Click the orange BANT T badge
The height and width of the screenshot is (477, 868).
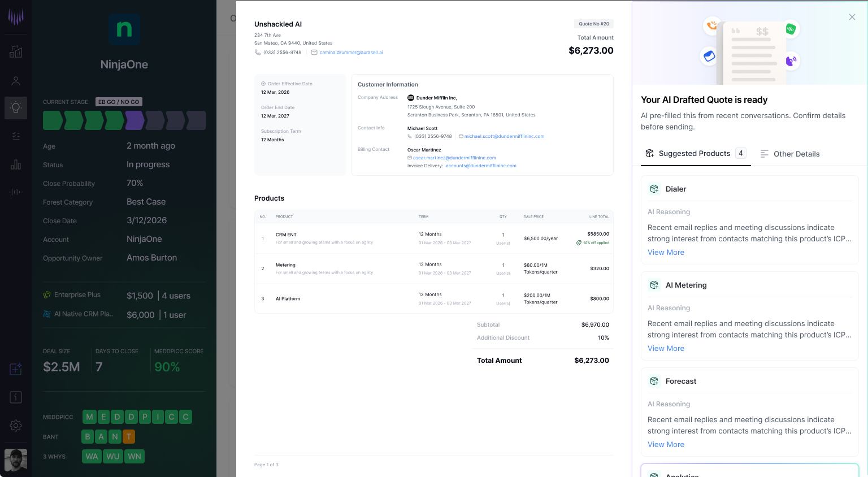[x=128, y=437]
